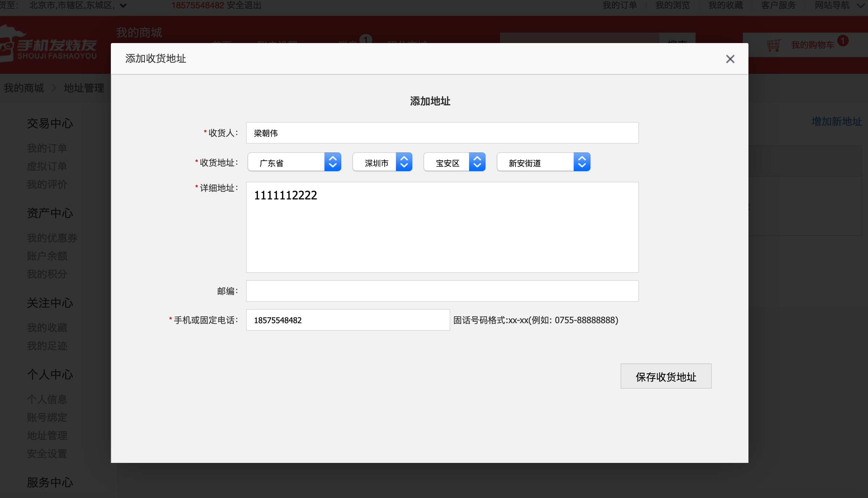
Task: Click the 手机或固定电话 phone number field
Action: tap(348, 320)
